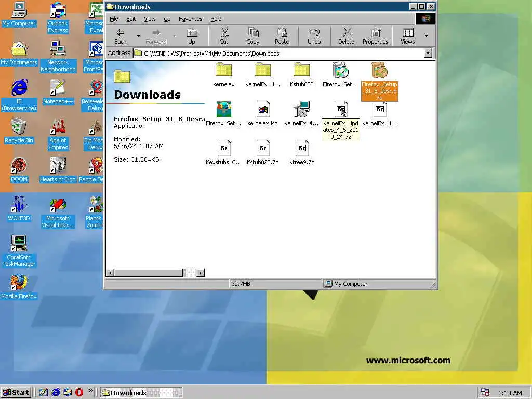532x399 pixels.
Task: Open Properties from the toolbar
Action: tap(375, 36)
